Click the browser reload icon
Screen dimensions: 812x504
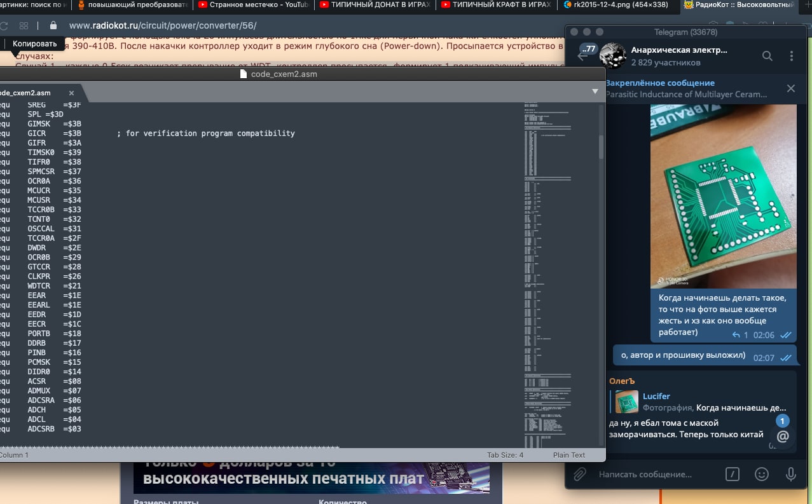pyautogui.click(x=4, y=26)
